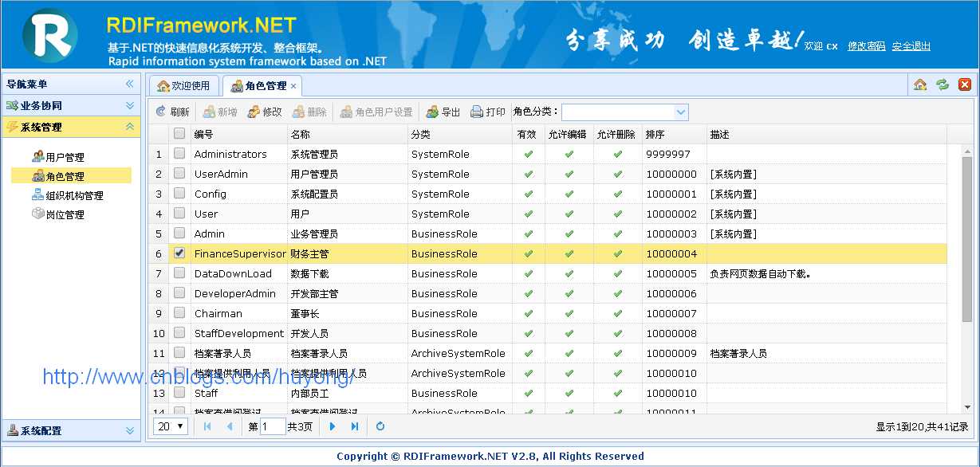Viewport: 980px width, 467px height.
Task: Select the 角色管理 tab
Action: click(x=261, y=86)
